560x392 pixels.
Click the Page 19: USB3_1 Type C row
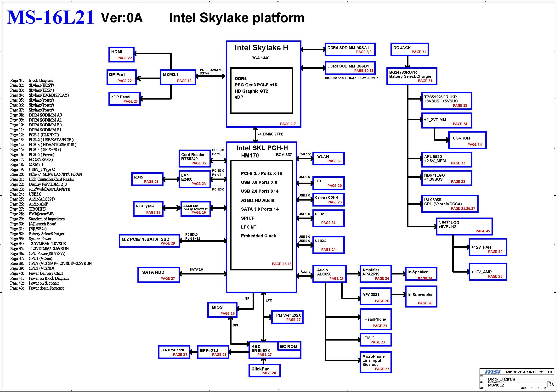(x=33, y=169)
